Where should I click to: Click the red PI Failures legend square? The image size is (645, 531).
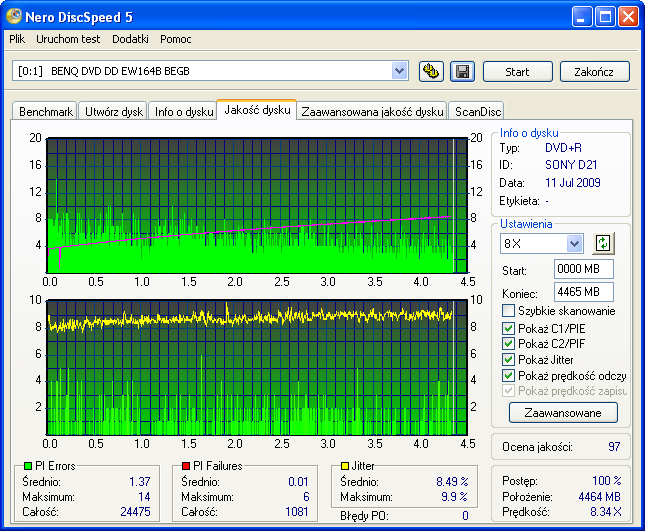[x=186, y=466]
